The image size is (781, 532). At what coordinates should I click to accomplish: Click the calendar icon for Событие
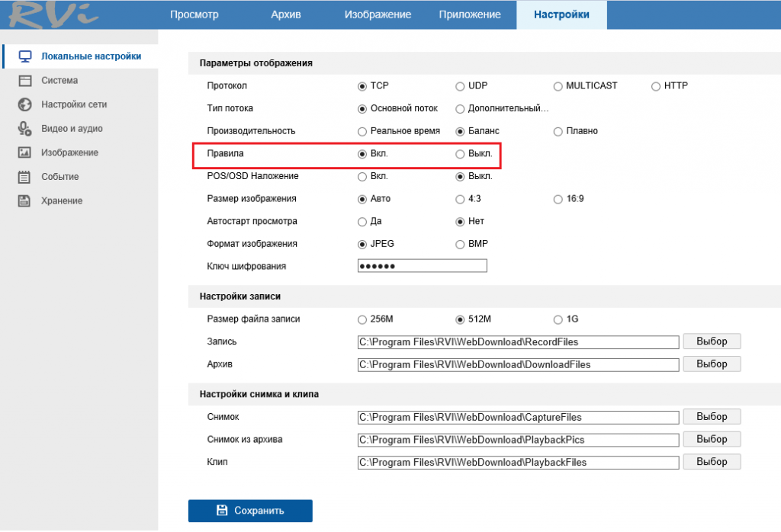point(24,177)
